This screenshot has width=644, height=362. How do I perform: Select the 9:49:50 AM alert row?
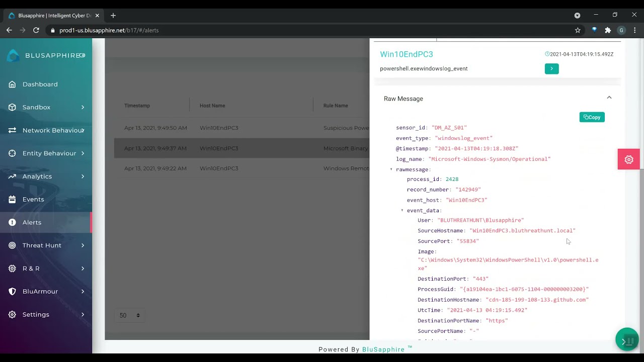click(242, 128)
